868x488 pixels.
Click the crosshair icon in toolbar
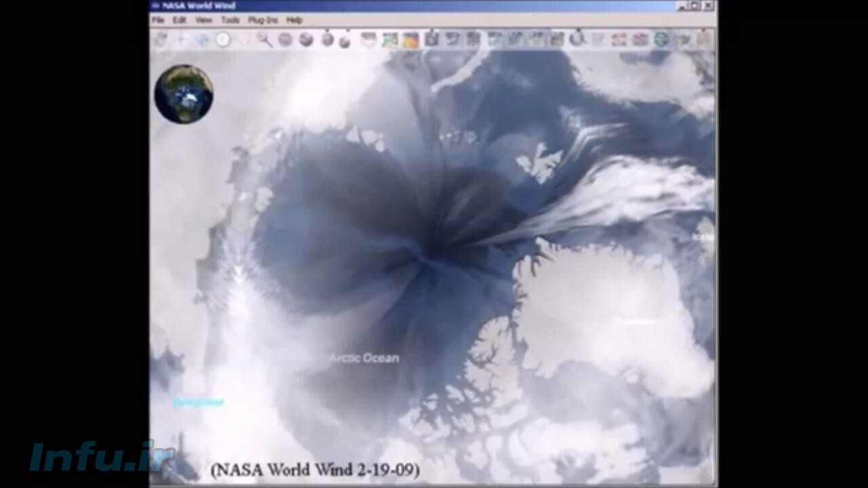coord(181,40)
